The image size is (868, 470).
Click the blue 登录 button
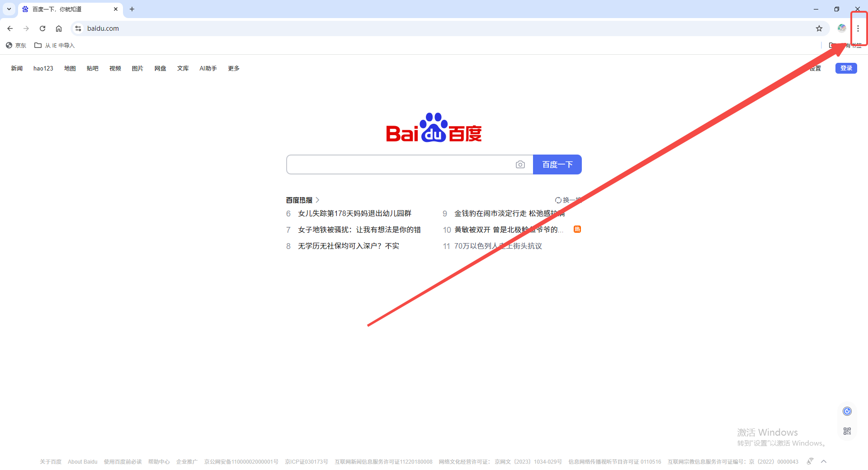846,68
